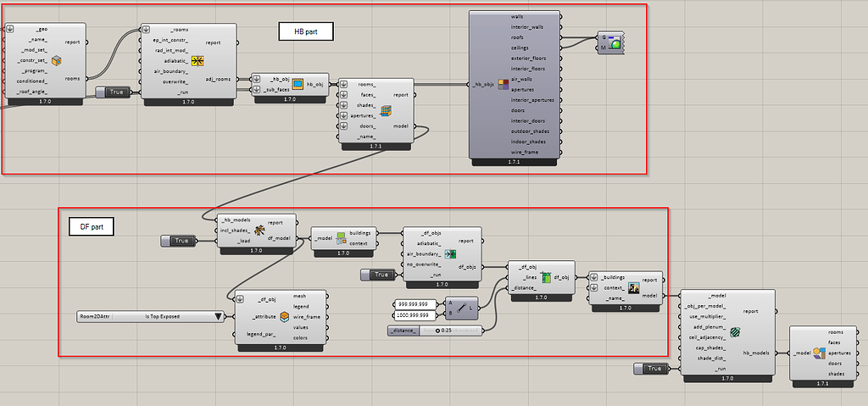Click the G input of Custom Preview
Image resolution: width=868 pixels, height=406 pixels.
pyautogui.click(x=604, y=37)
